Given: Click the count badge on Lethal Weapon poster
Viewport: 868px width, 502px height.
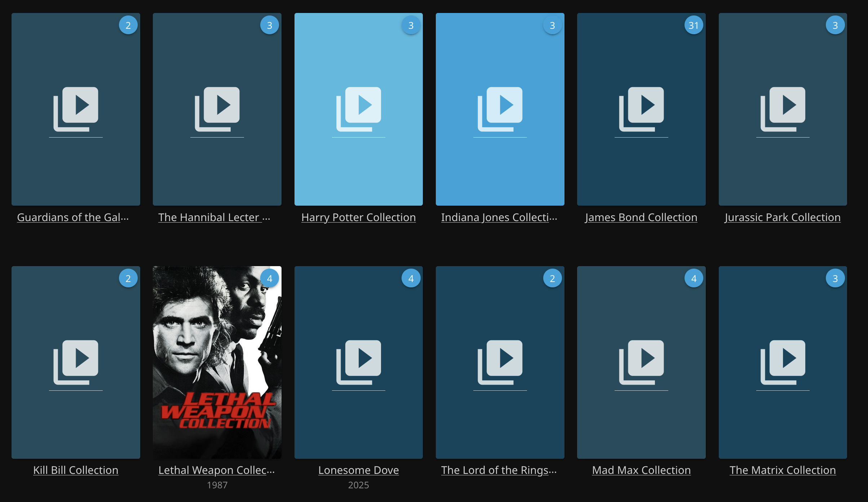Looking at the screenshot, I should 269,278.
